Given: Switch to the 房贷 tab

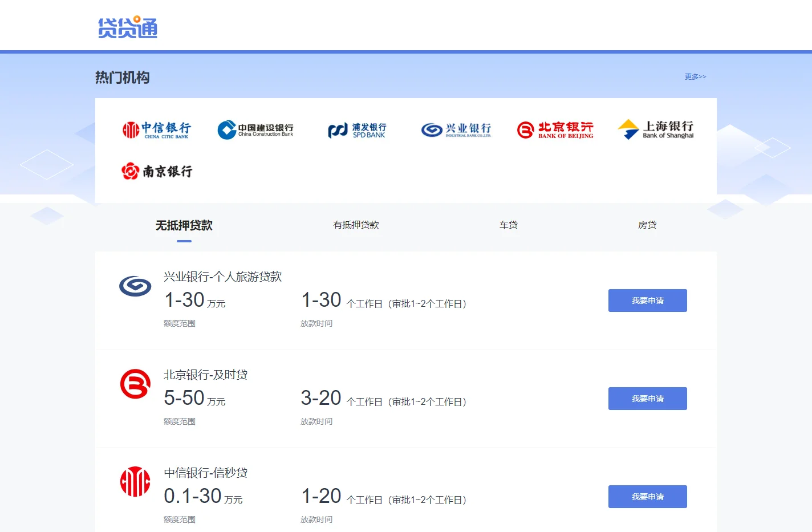Looking at the screenshot, I should [647, 225].
